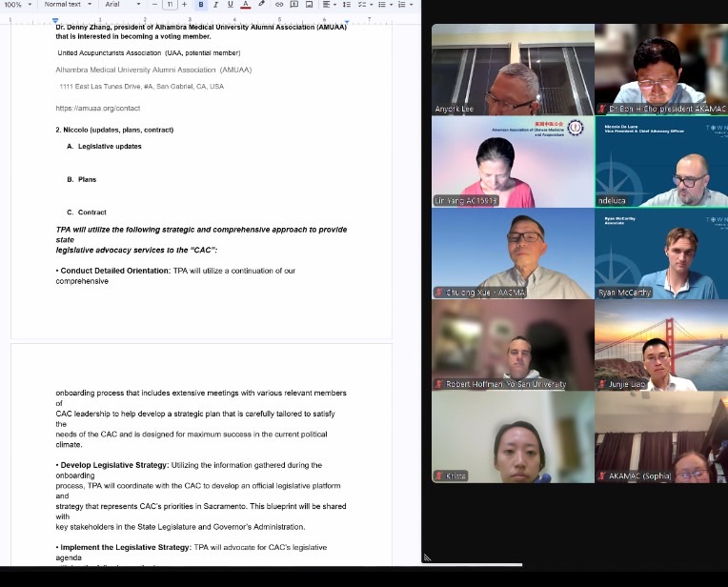Click the insert link icon
Screen dimensions: 728x587
tap(279, 5)
